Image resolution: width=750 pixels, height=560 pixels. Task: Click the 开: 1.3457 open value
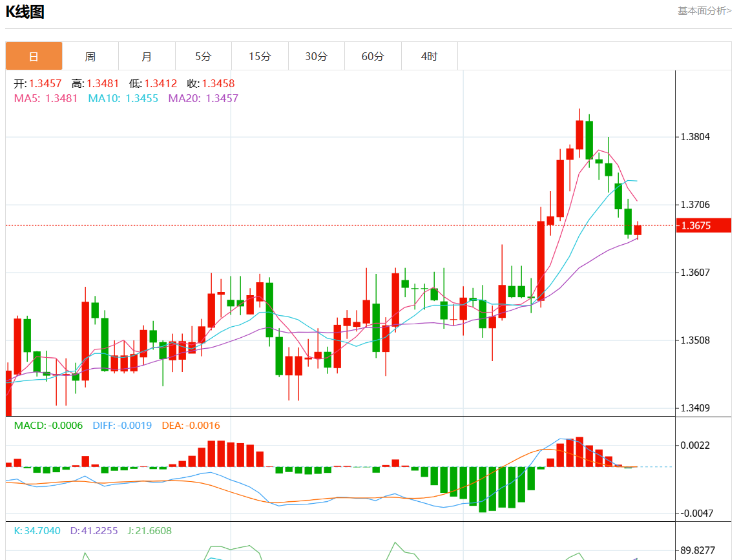[x=37, y=84]
